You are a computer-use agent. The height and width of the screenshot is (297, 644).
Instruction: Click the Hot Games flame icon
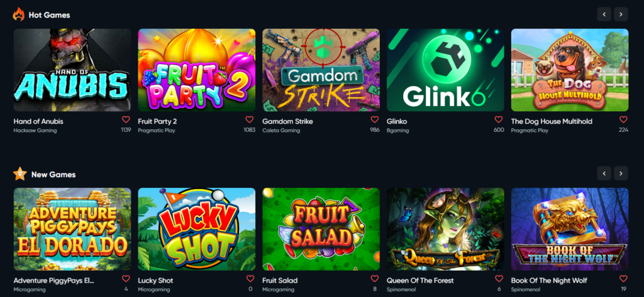pyautogui.click(x=19, y=14)
